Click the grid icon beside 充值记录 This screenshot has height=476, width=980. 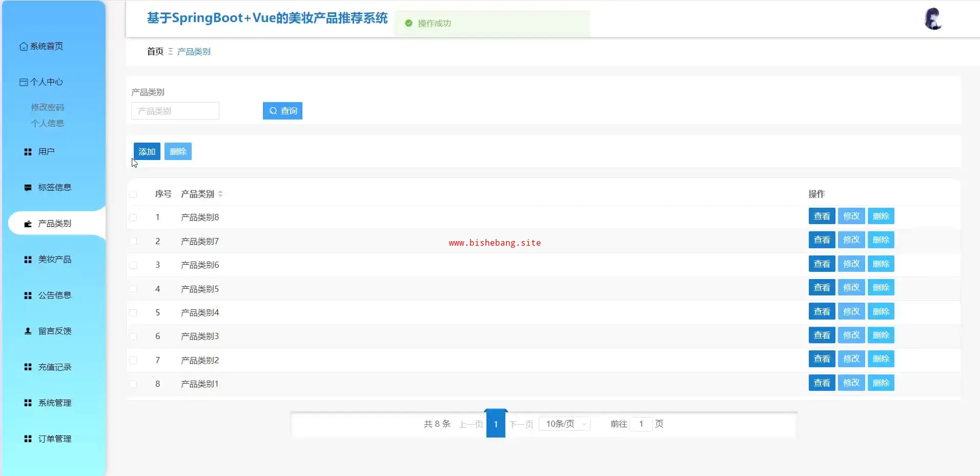click(x=28, y=367)
